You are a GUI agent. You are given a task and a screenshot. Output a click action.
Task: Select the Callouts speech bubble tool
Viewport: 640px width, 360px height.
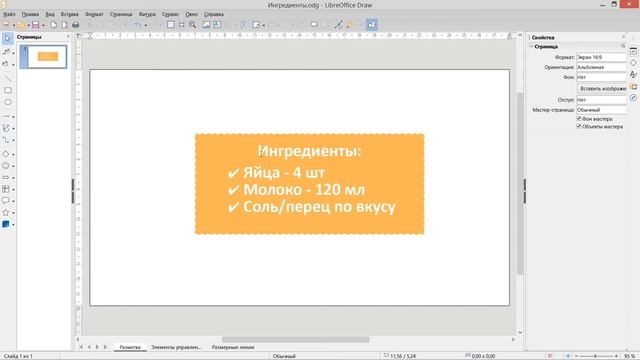click(6, 201)
